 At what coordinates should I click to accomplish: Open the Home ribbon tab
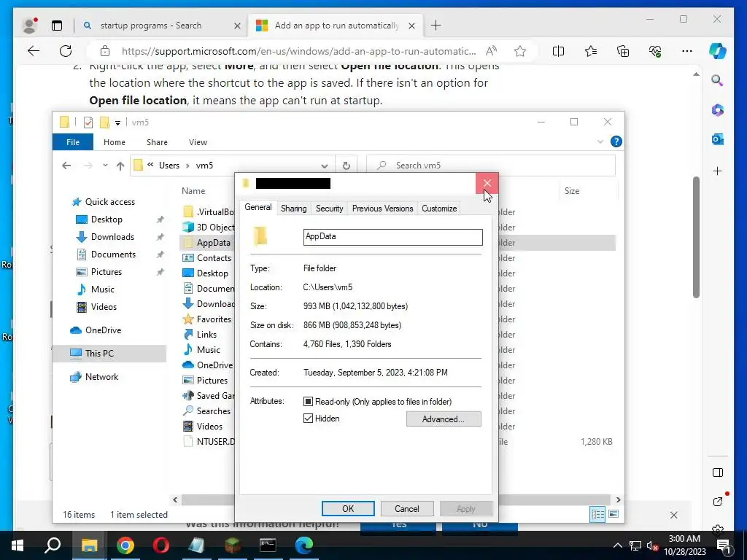115,142
